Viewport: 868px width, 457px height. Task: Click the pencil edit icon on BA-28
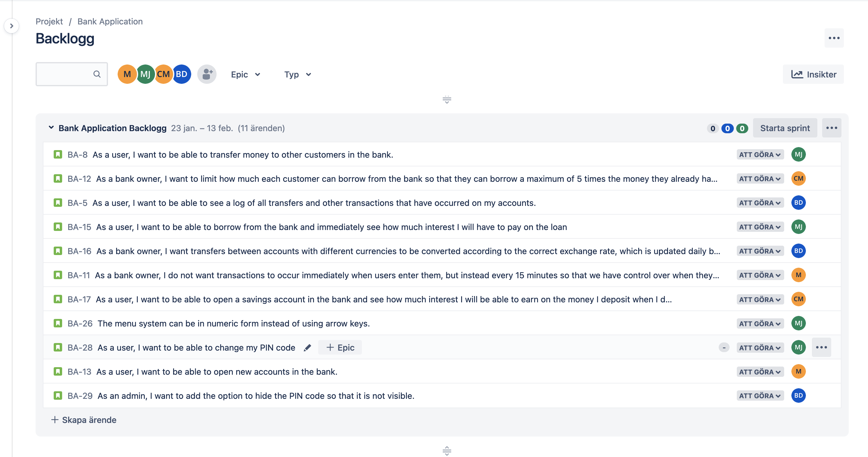(307, 348)
